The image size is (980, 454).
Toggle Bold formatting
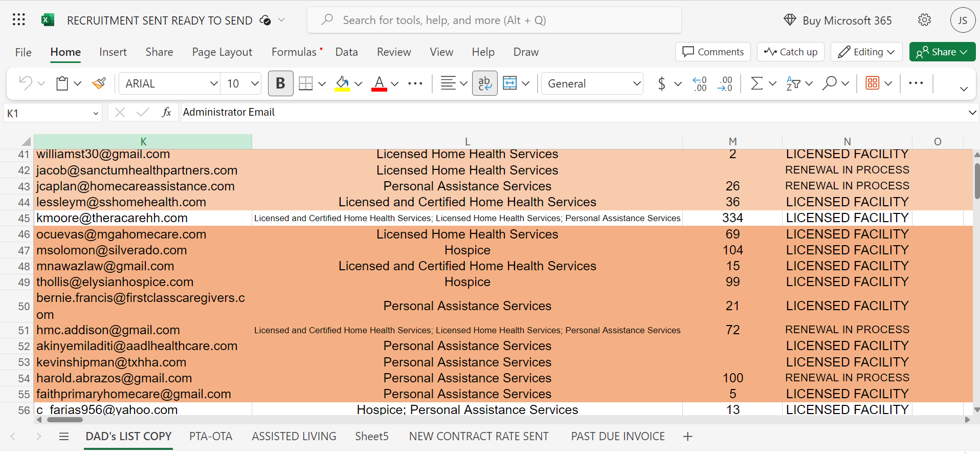pos(280,83)
